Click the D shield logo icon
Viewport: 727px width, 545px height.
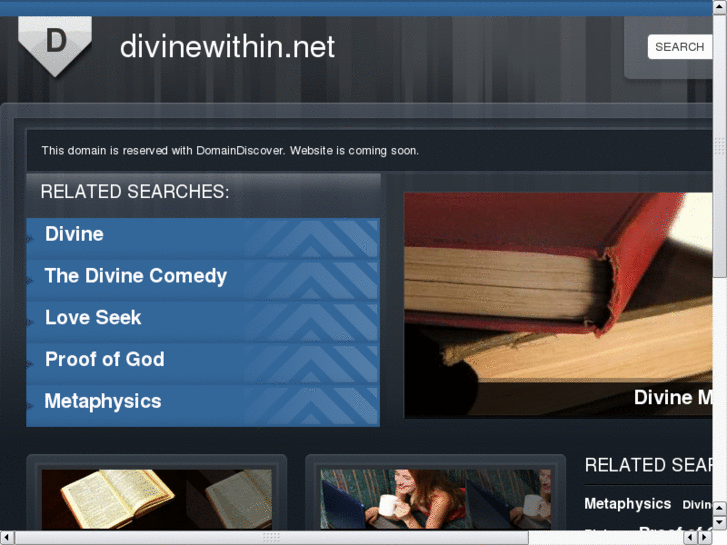point(55,46)
